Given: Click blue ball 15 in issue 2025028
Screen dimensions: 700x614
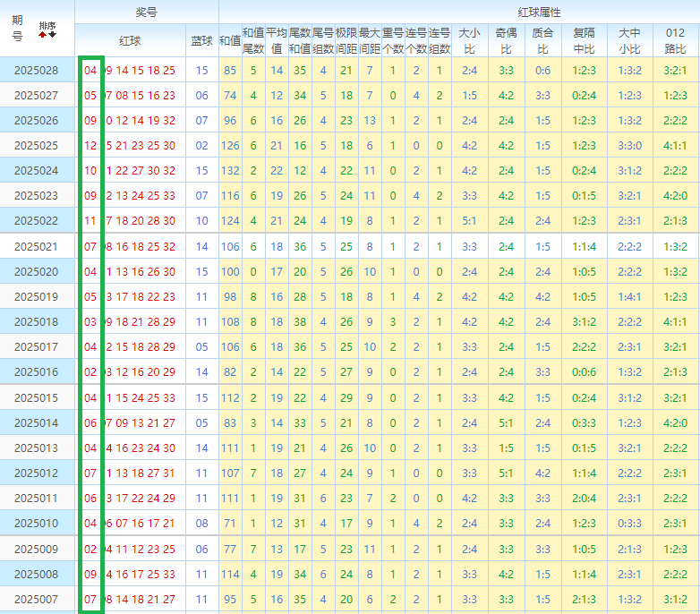Looking at the screenshot, I should (x=201, y=70).
